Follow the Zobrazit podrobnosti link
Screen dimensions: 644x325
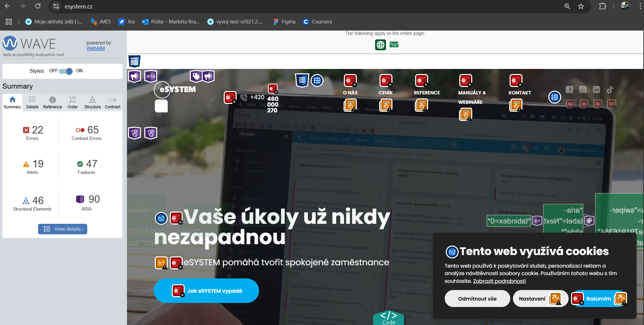coord(499,281)
